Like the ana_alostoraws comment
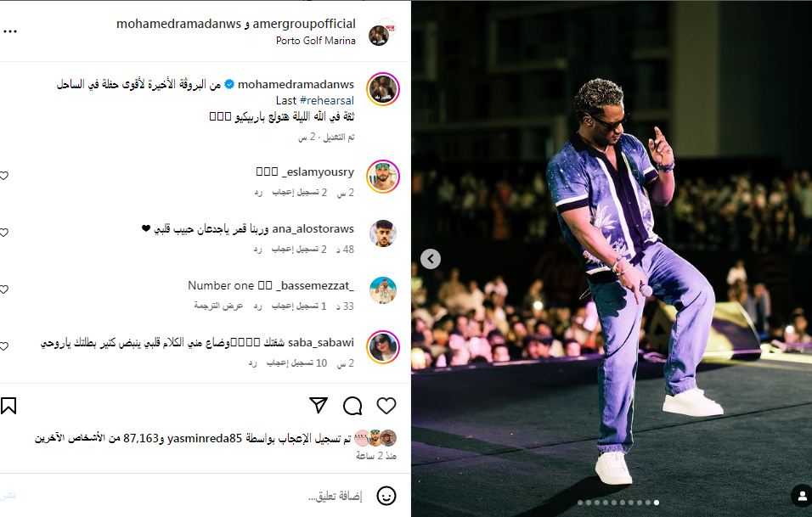 point(4,233)
